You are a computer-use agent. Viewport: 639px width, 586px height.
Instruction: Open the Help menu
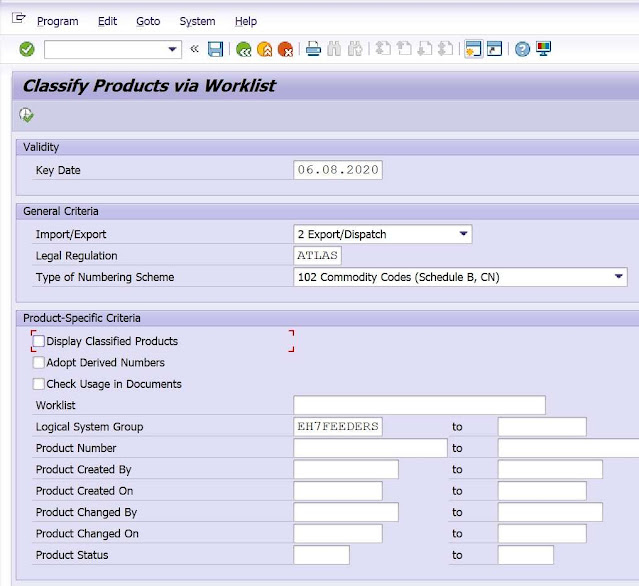coord(246,21)
